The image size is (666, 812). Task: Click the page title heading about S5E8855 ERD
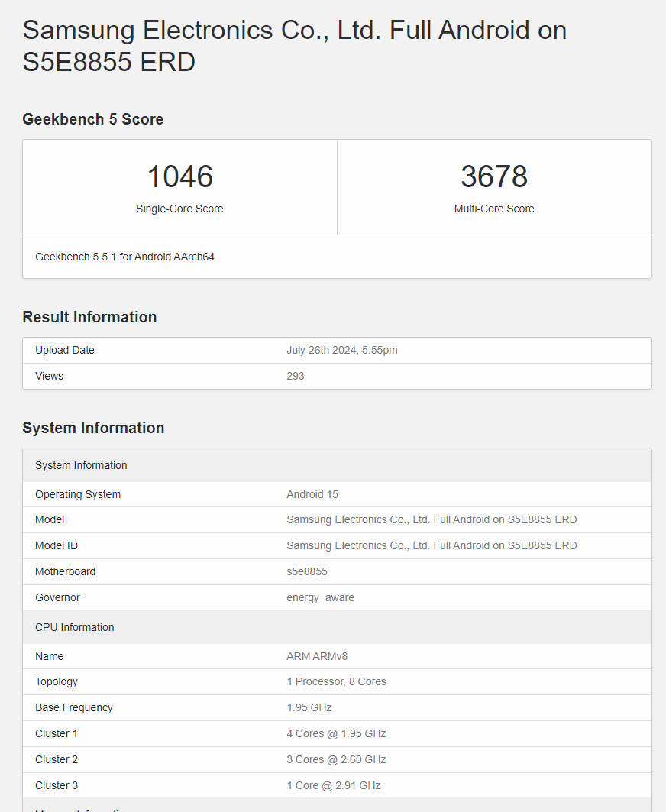coord(294,46)
